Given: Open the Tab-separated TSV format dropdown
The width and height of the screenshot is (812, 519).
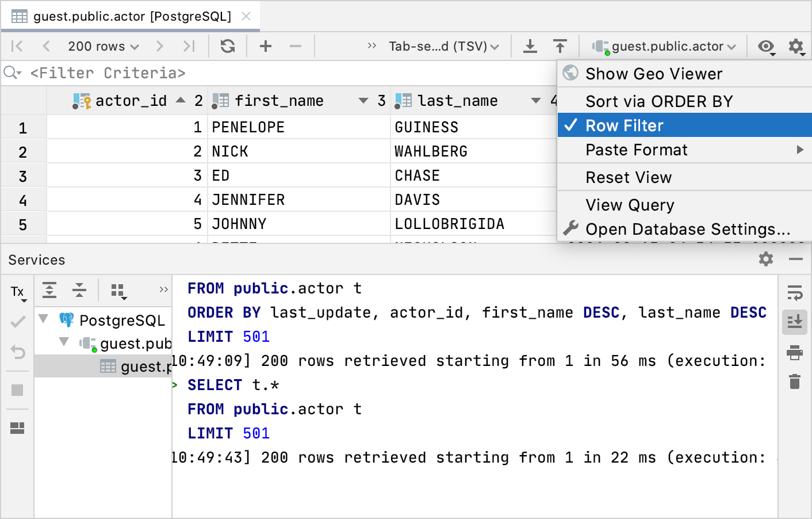Looking at the screenshot, I should (443, 46).
